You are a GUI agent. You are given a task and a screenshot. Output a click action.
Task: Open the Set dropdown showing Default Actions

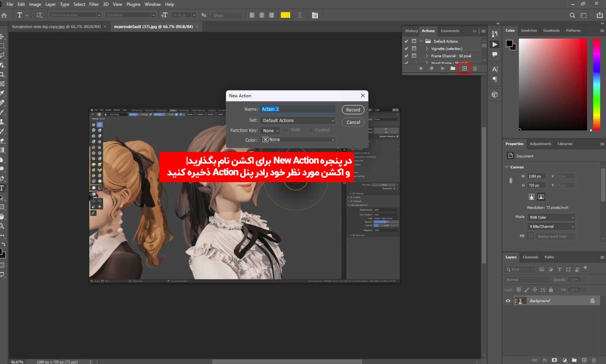pyautogui.click(x=298, y=121)
